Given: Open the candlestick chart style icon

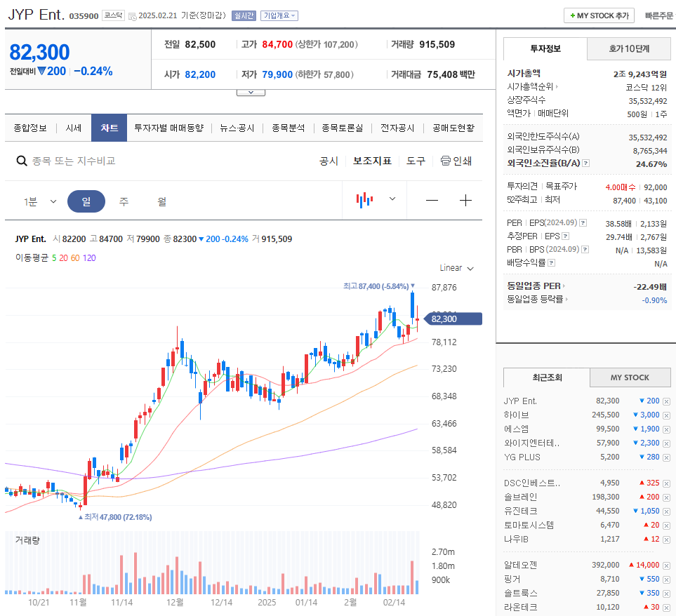Looking at the screenshot, I should 364,201.
